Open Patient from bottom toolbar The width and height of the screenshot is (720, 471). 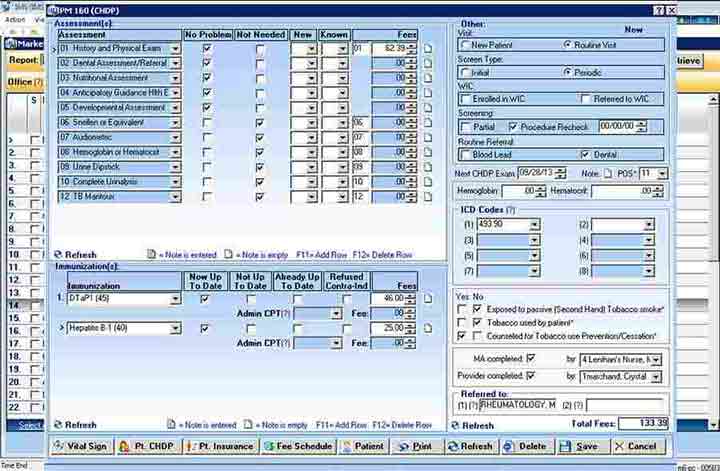click(x=364, y=446)
